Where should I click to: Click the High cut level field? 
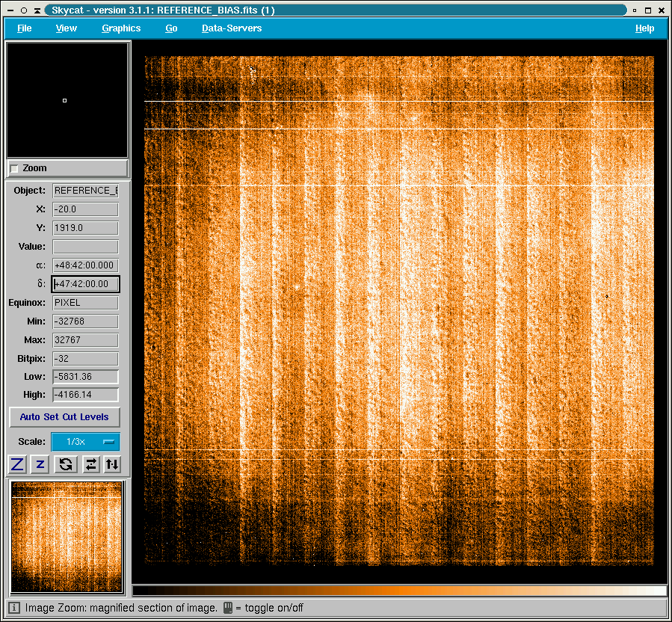[x=85, y=395]
